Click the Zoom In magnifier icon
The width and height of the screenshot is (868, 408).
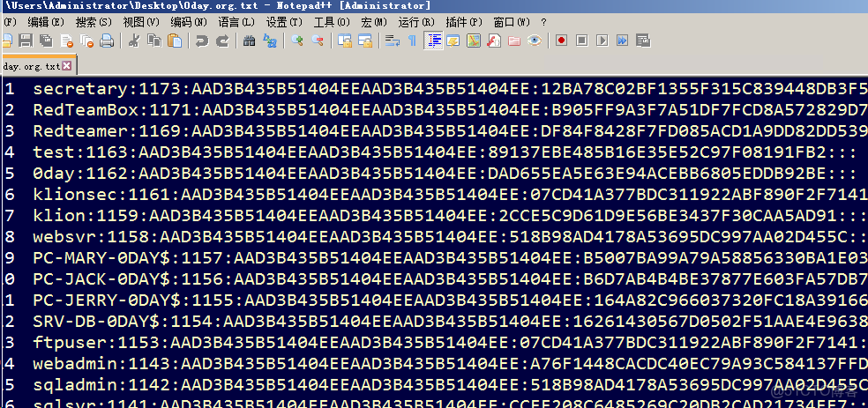point(297,41)
